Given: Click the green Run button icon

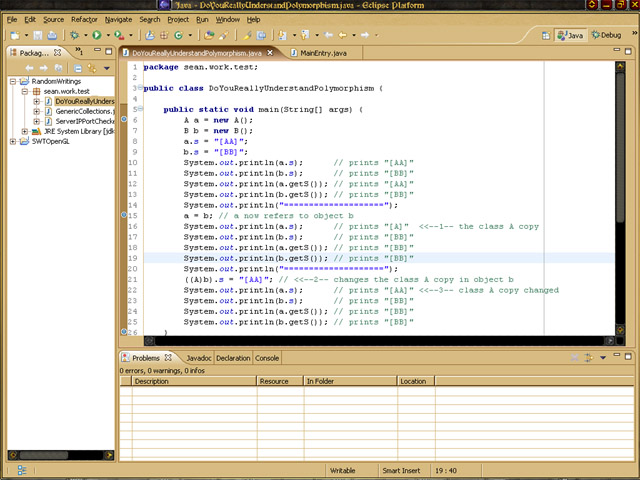Looking at the screenshot, I should pos(97,36).
